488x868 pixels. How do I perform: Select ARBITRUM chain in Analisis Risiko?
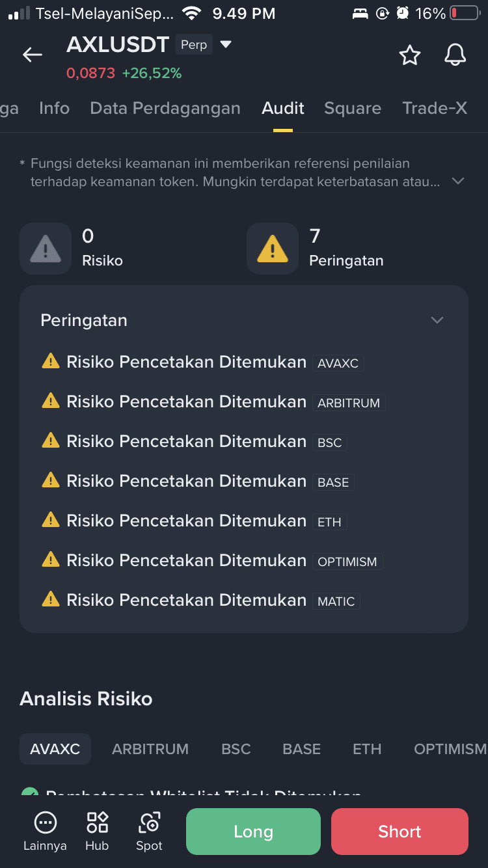(x=150, y=749)
